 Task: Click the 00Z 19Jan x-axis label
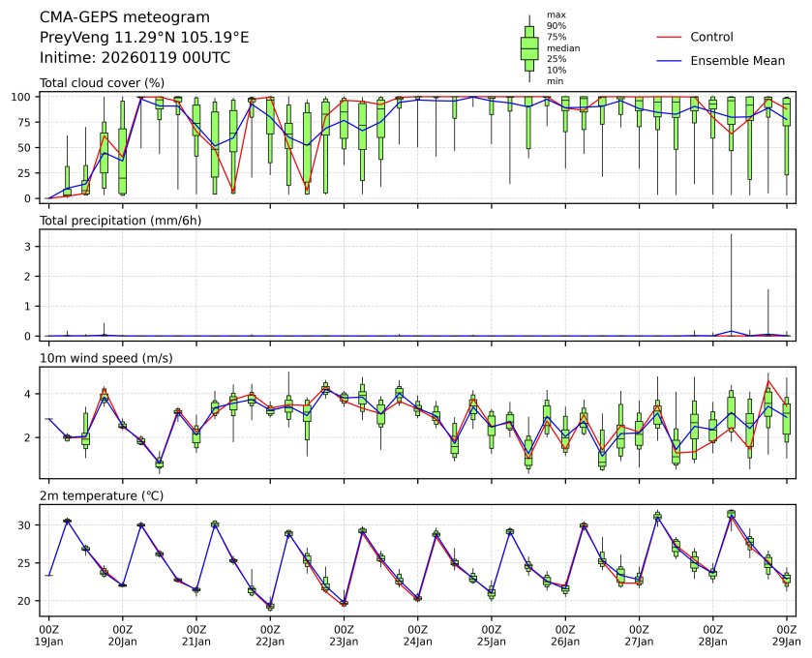(48, 635)
